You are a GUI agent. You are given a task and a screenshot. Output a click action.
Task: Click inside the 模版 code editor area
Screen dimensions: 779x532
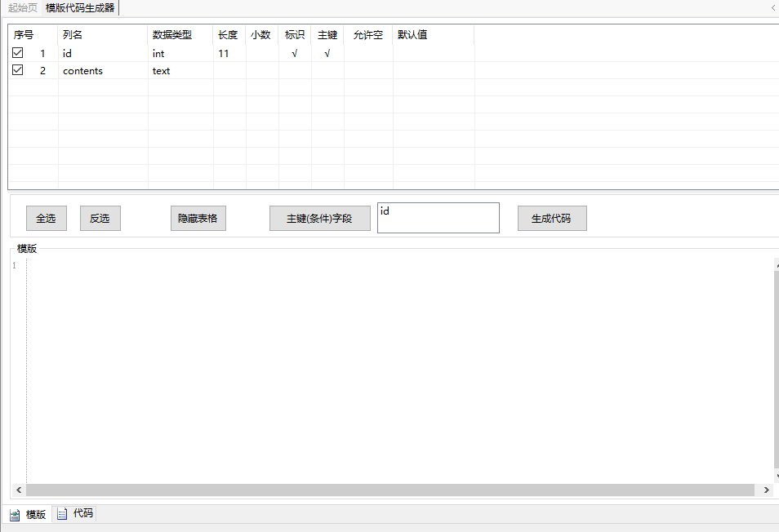click(x=400, y=370)
